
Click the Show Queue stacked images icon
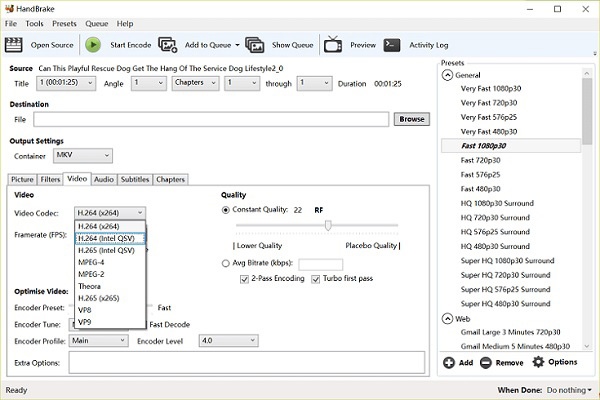(x=254, y=45)
